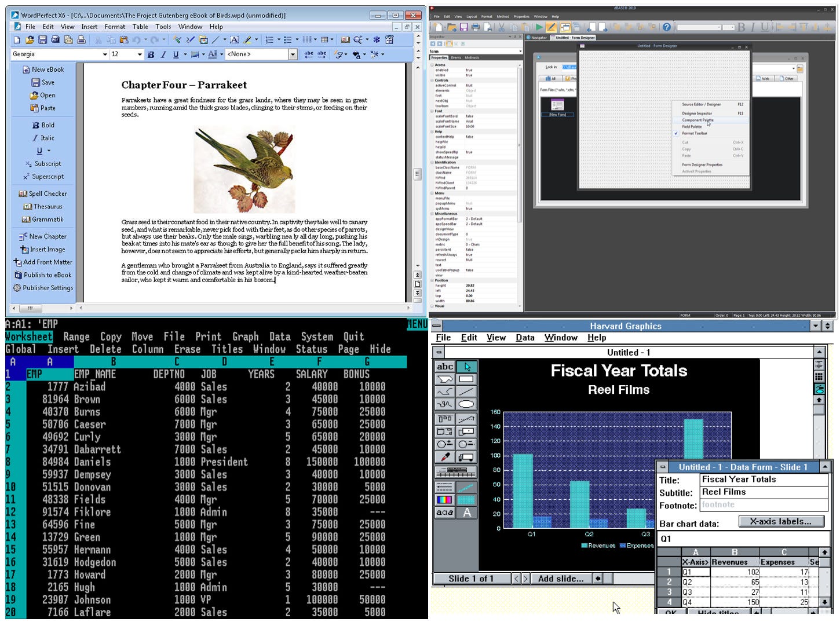Screen dimensions: 840x622
Task: Open the Georgia font dropdown
Action: (104, 54)
